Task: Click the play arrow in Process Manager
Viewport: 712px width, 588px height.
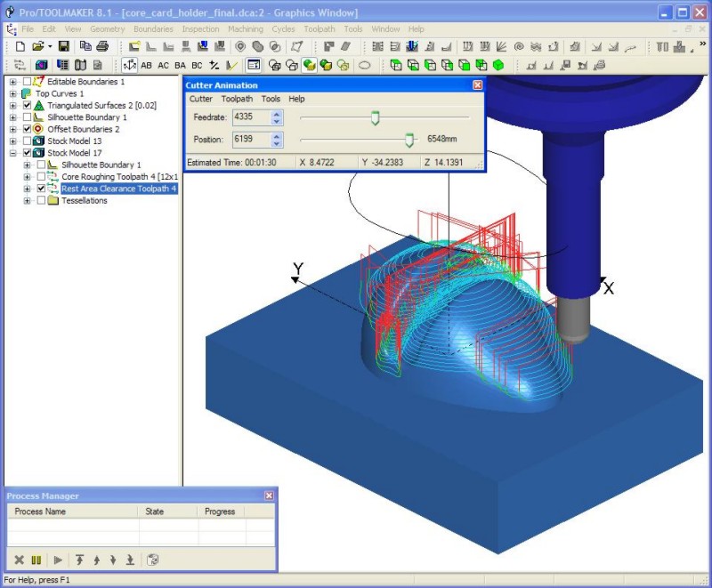Action: tap(58, 560)
